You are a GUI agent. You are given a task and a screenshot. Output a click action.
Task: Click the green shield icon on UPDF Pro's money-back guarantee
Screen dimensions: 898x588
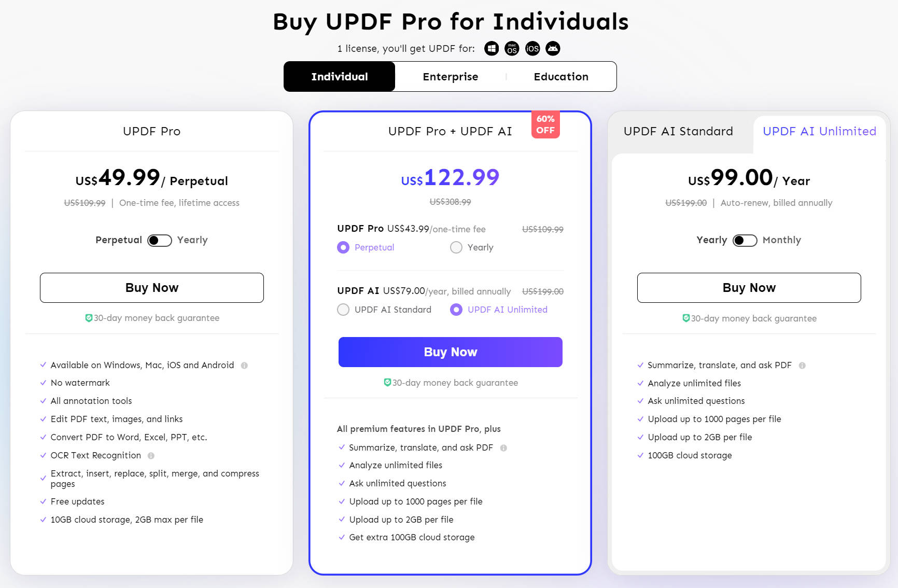point(89,318)
